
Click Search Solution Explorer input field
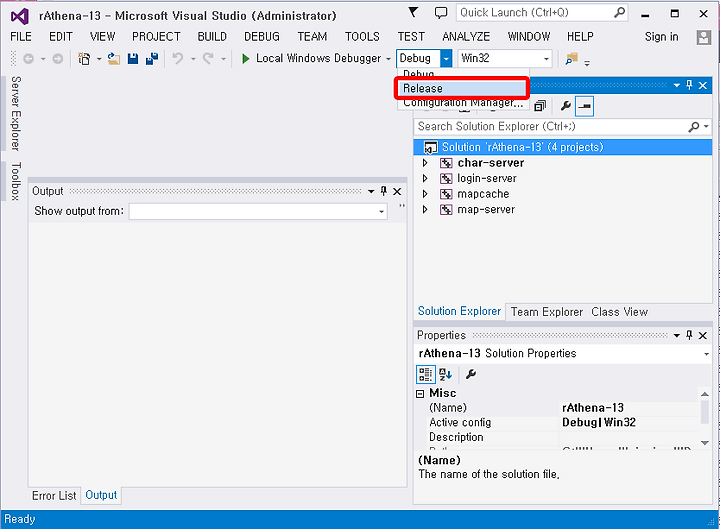pos(551,126)
